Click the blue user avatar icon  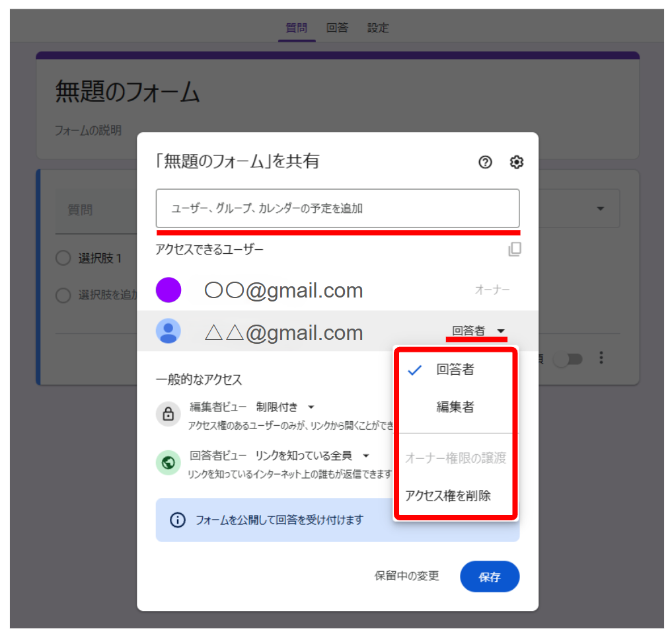[x=168, y=331]
